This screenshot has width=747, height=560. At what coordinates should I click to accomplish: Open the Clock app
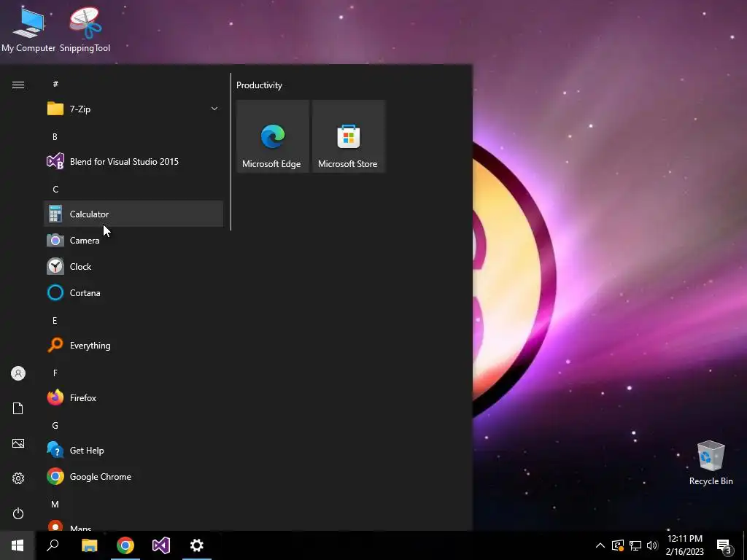coord(133,267)
